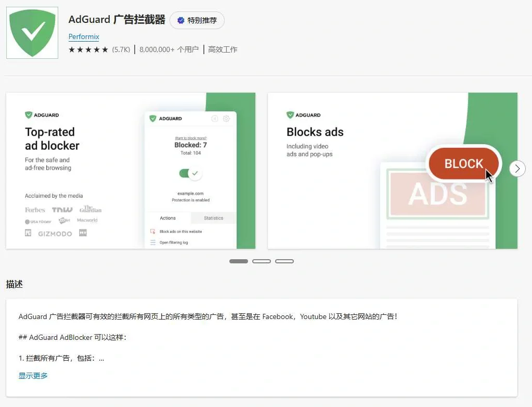Select the third carousel indicator
Viewport: 532px width, 407px height.
click(x=284, y=261)
